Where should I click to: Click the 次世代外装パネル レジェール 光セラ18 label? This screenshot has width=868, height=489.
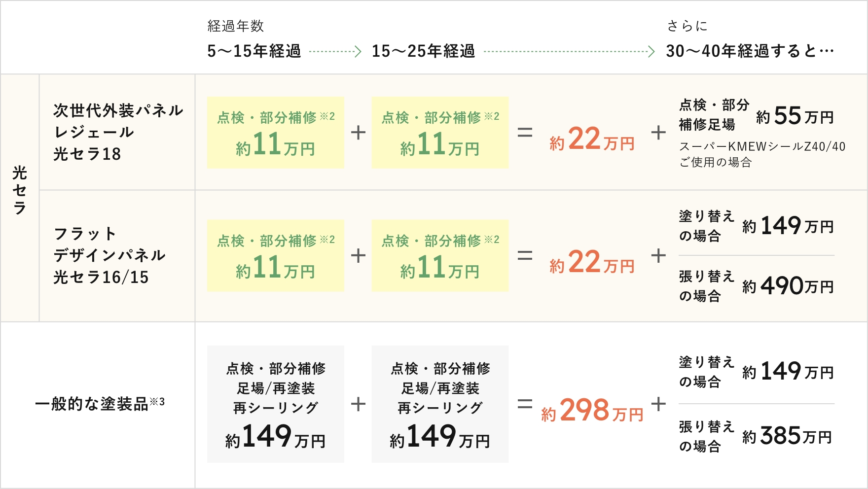117,132
